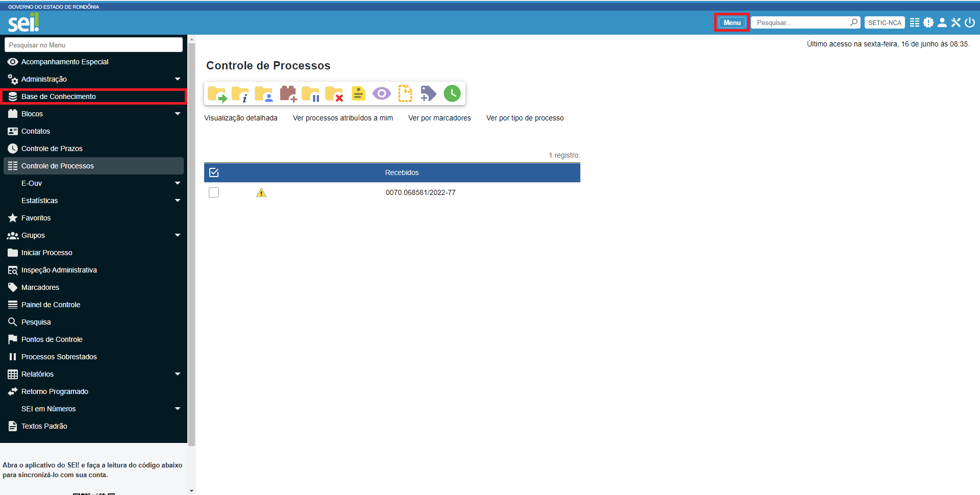Click the Acompanhamento Especial eye icon
This screenshot has height=495, width=980.
[x=381, y=93]
